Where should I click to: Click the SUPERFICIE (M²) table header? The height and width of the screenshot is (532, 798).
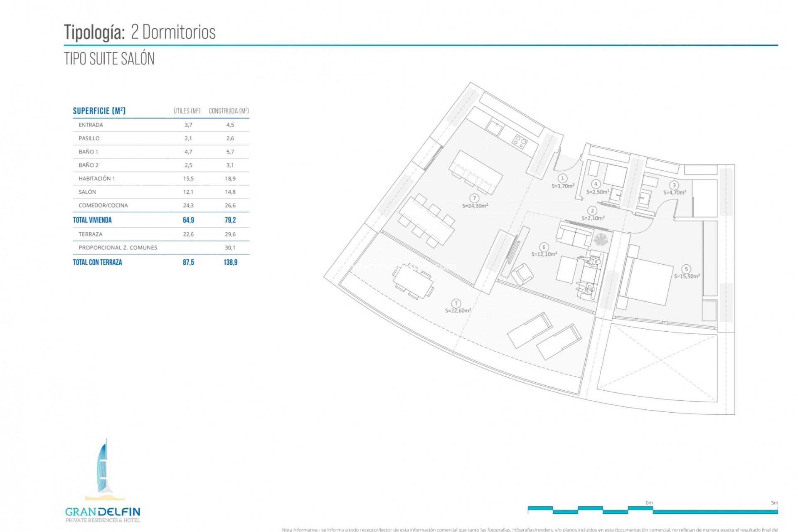[x=99, y=111]
